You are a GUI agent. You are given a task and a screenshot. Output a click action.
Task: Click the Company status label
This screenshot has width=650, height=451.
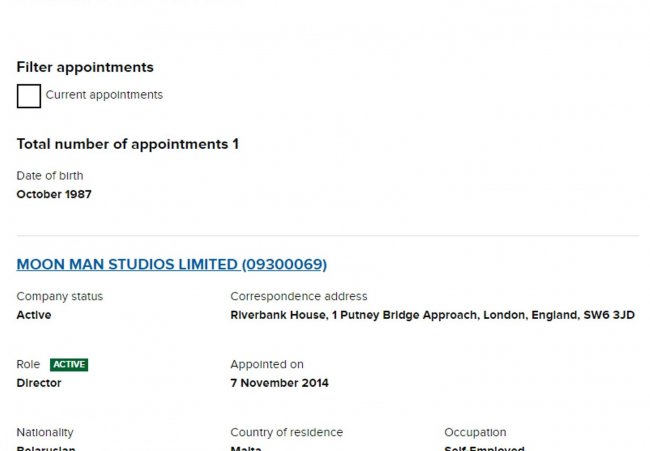[x=59, y=297]
